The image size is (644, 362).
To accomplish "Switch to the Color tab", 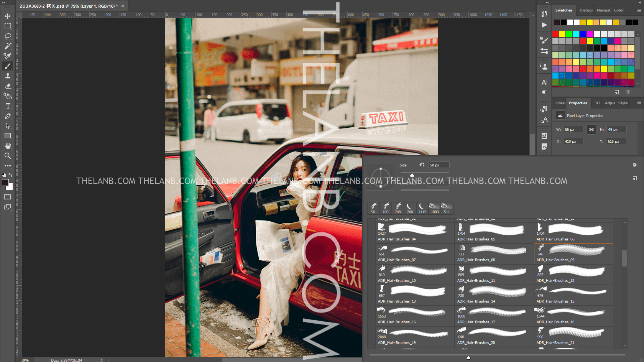I will (619, 10).
